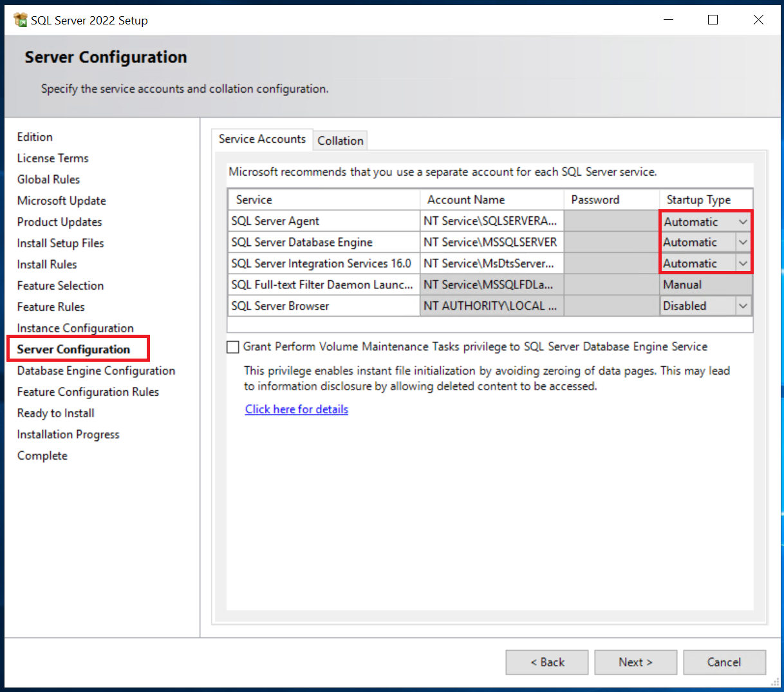This screenshot has height=692, width=784.
Task: Go to the Install Rules step
Action: click(x=47, y=265)
